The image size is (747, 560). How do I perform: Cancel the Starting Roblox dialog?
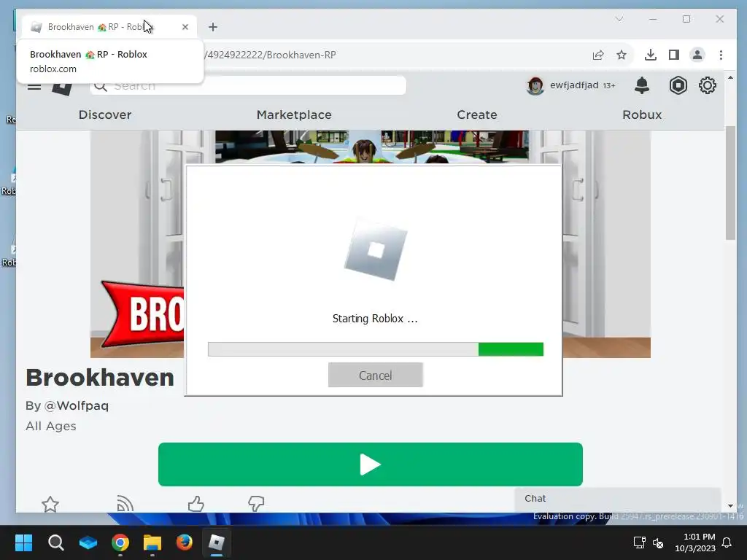(x=376, y=376)
